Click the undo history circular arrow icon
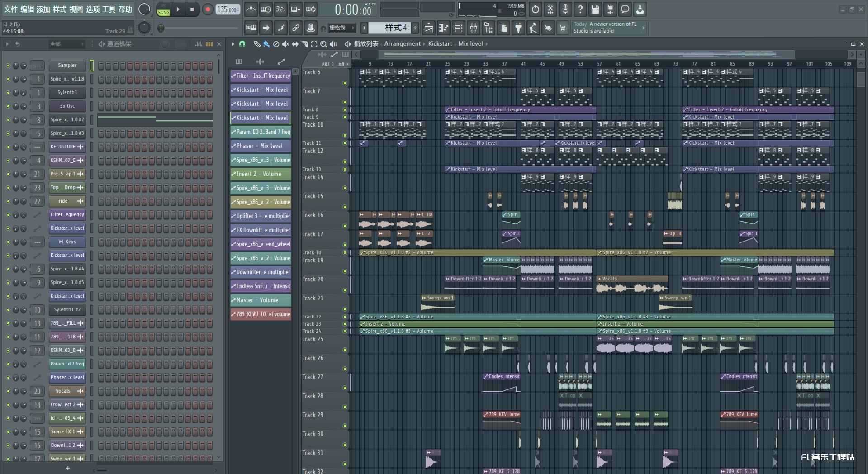This screenshot has width=868, height=474. (536, 9)
